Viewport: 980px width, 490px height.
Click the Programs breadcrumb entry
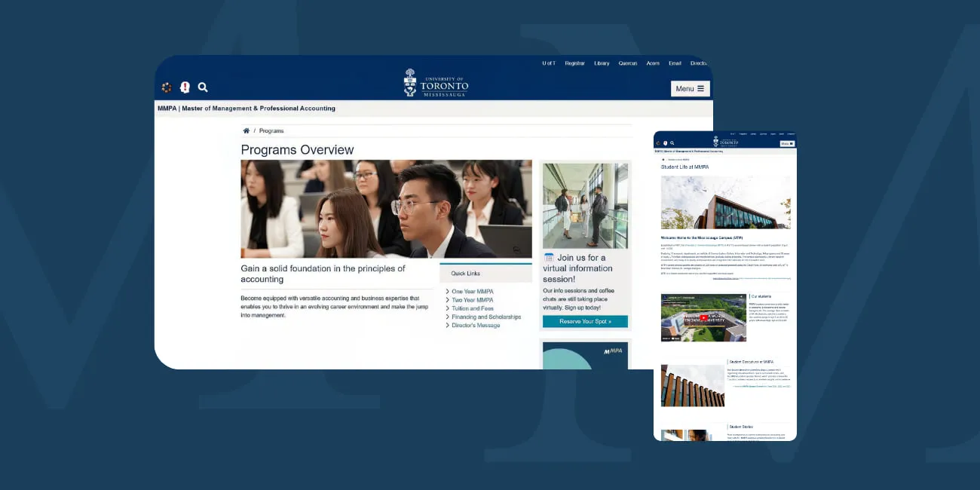[x=271, y=130]
